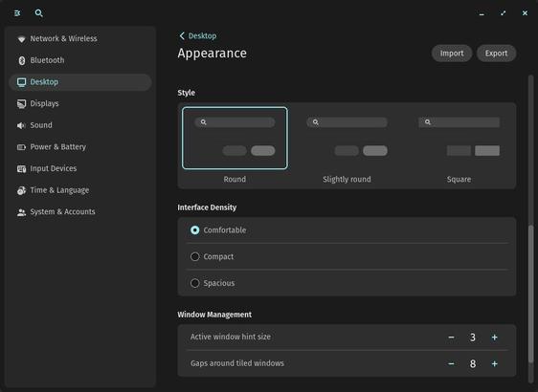Open Sound settings page
This screenshot has width=538, height=392.
click(80, 125)
